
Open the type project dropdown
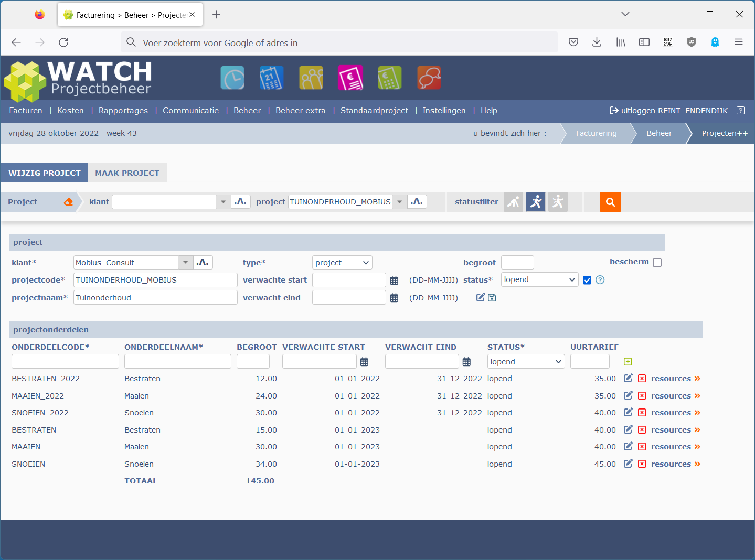pyautogui.click(x=342, y=263)
